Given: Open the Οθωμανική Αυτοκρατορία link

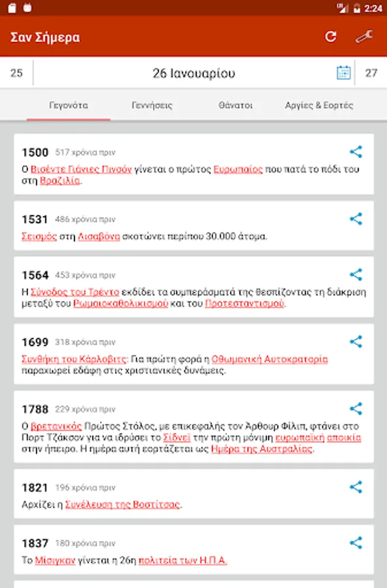Looking at the screenshot, I should (269, 359).
